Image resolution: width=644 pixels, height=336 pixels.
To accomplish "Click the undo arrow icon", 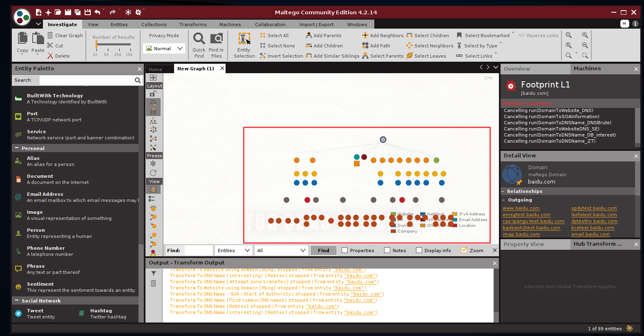I will click(x=97, y=12).
